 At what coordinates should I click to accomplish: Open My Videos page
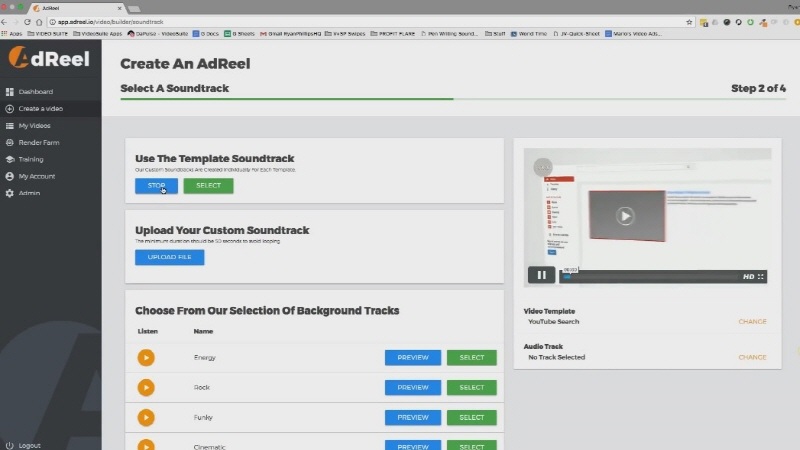pos(34,126)
